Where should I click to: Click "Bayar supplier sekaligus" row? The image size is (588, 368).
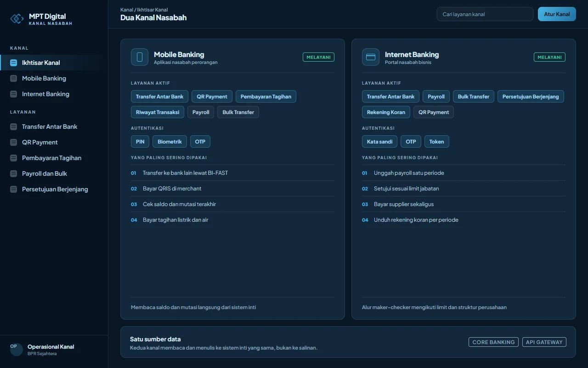point(464,204)
